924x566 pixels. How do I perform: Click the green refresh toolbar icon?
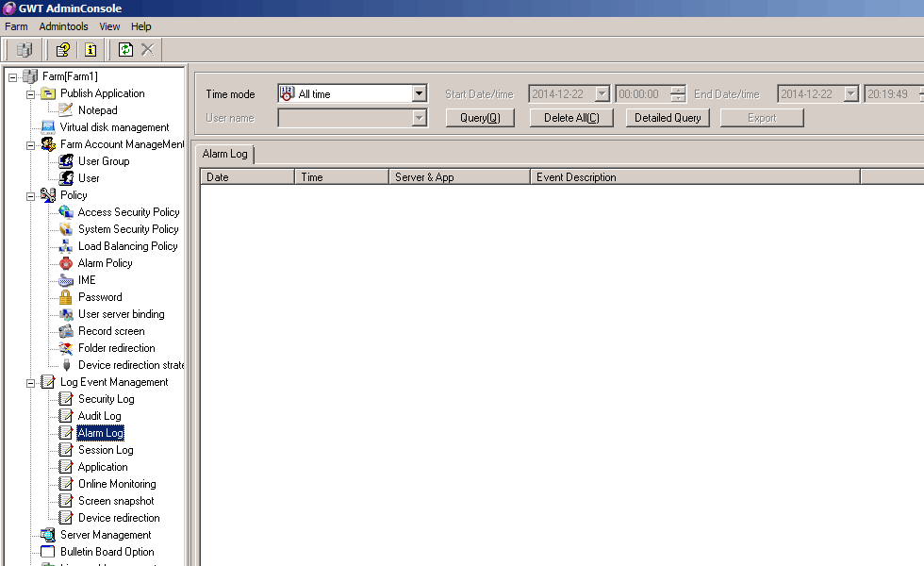tap(125, 49)
